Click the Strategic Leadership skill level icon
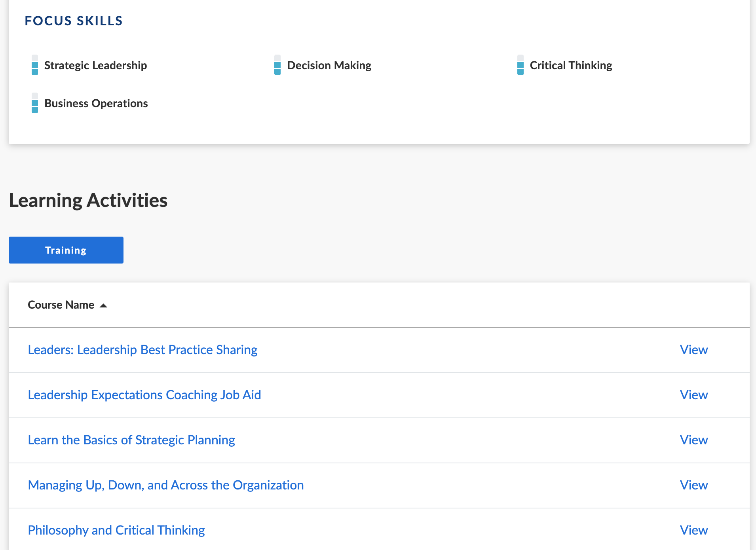This screenshot has width=756, height=550. tap(35, 65)
